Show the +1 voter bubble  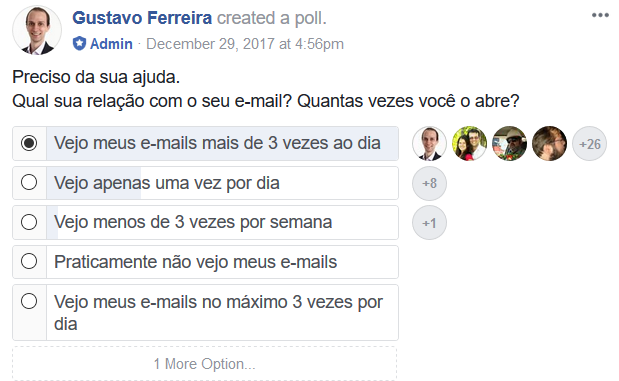tap(429, 223)
